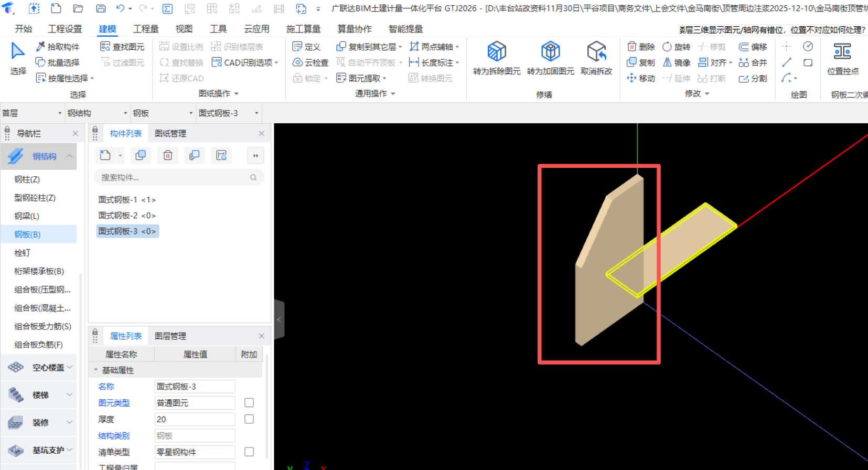Image resolution: width=868 pixels, height=470 pixels.
Task: Click the delete component trash icon
Action: 168,155
